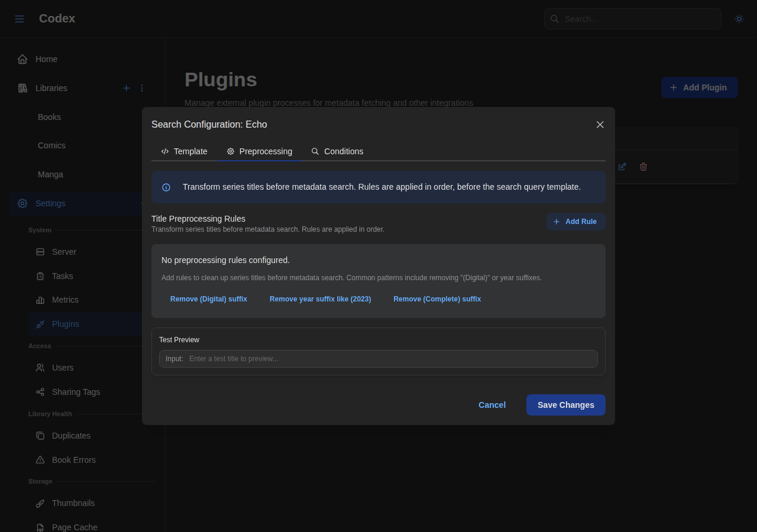
Task: Click the Search bar in the header
Action: click(x=632, y=18)
